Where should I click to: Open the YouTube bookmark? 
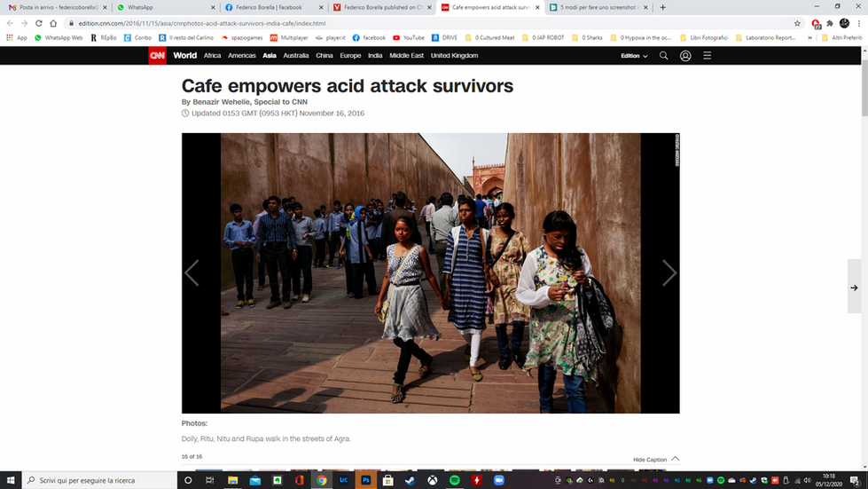pyautogui.click(x=409, y=37)
